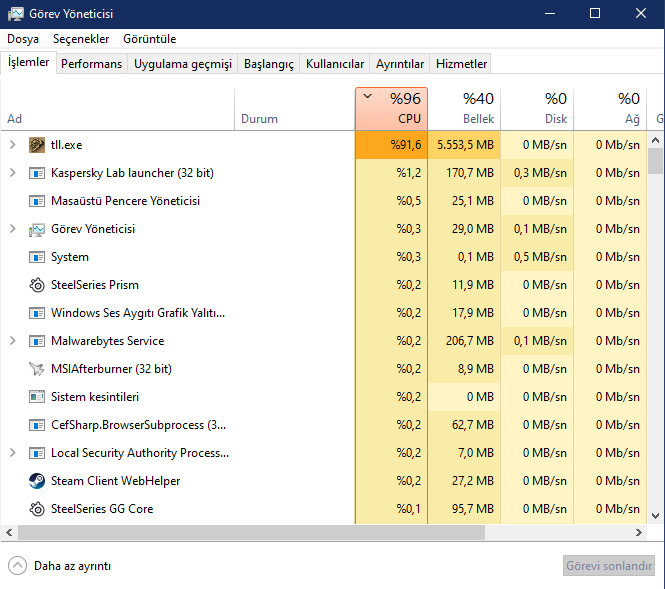Select the MSIAfterburner (32 bit) row name

click(111, 369)
